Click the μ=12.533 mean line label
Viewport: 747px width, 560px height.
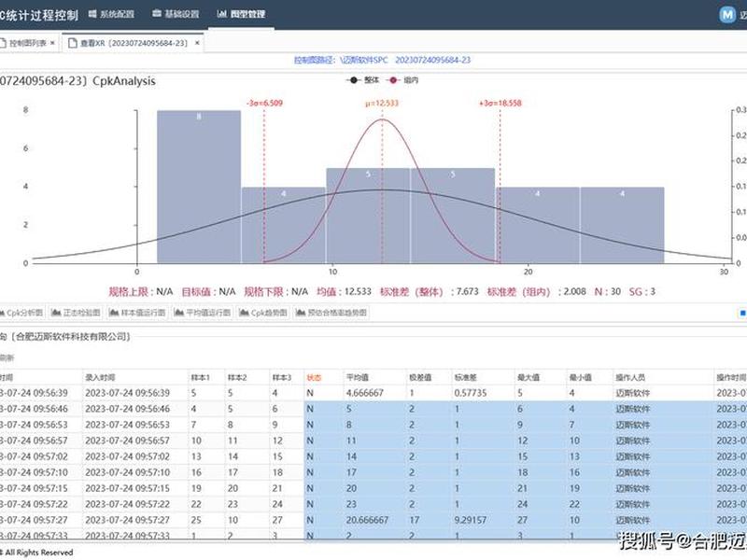click(x=382, y=103)
